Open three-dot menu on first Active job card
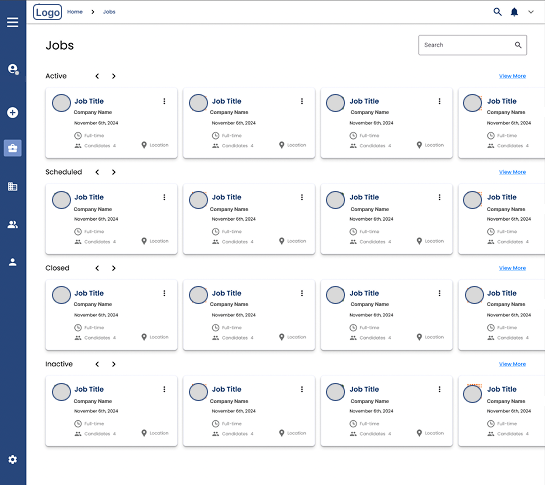 [164, 101]
